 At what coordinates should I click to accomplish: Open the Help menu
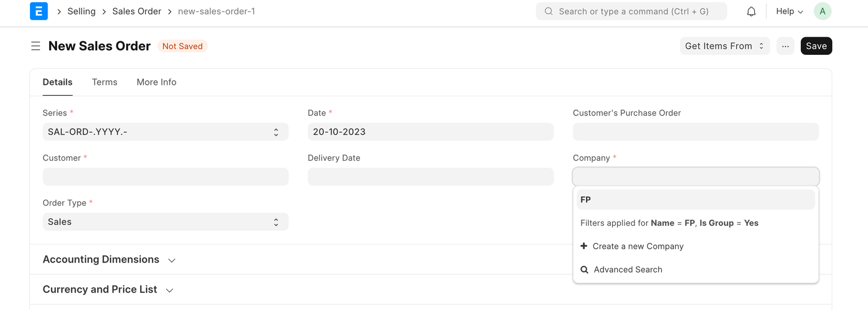pos(789,11)
